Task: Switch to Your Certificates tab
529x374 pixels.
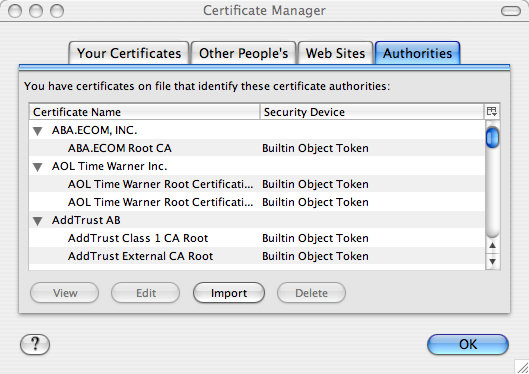Action: click(x=129, y=53)
